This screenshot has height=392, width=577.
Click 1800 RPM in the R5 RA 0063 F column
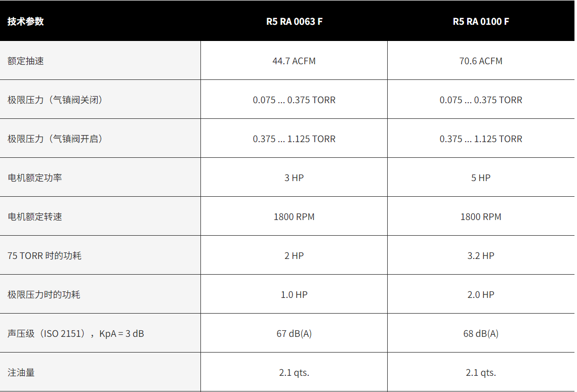click(x=294, y=216)
